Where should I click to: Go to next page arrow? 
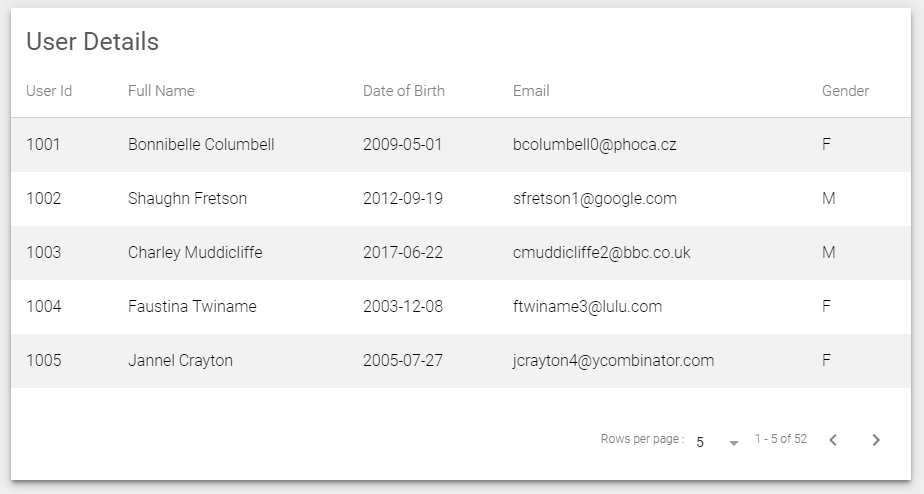coord(876,440)
